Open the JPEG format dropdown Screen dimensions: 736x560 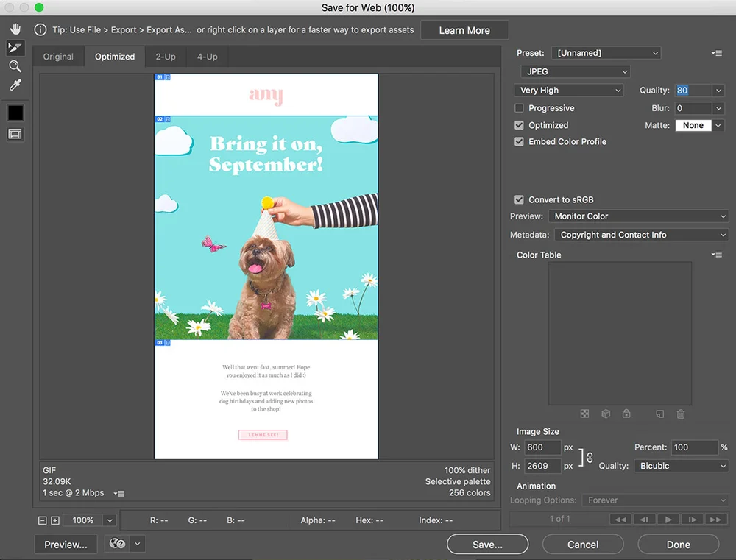coord(575,71)
